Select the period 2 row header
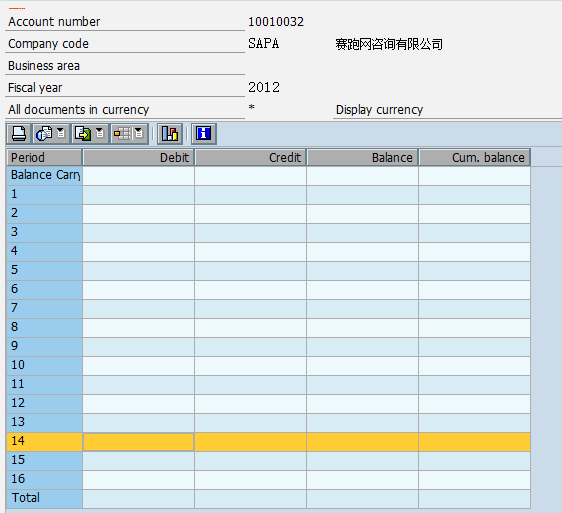 pyautogui.click(x=44, y=213)
